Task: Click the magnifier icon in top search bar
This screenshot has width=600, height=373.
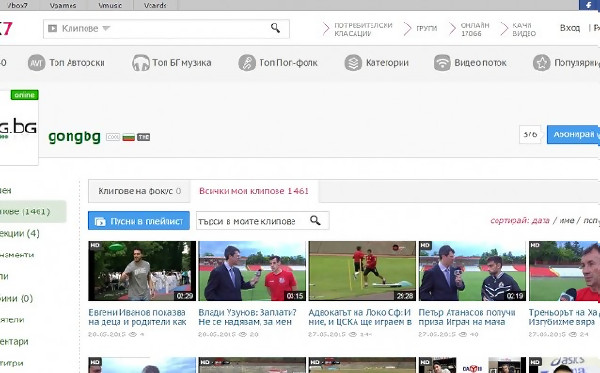Action: pyautogui.click(x=275, y=28)
